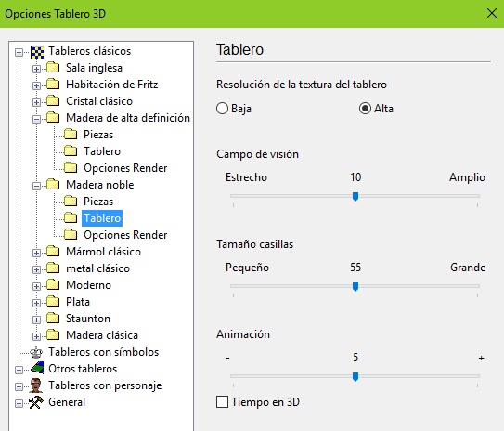Select the Moderno board entry

(x=89, y=285)
